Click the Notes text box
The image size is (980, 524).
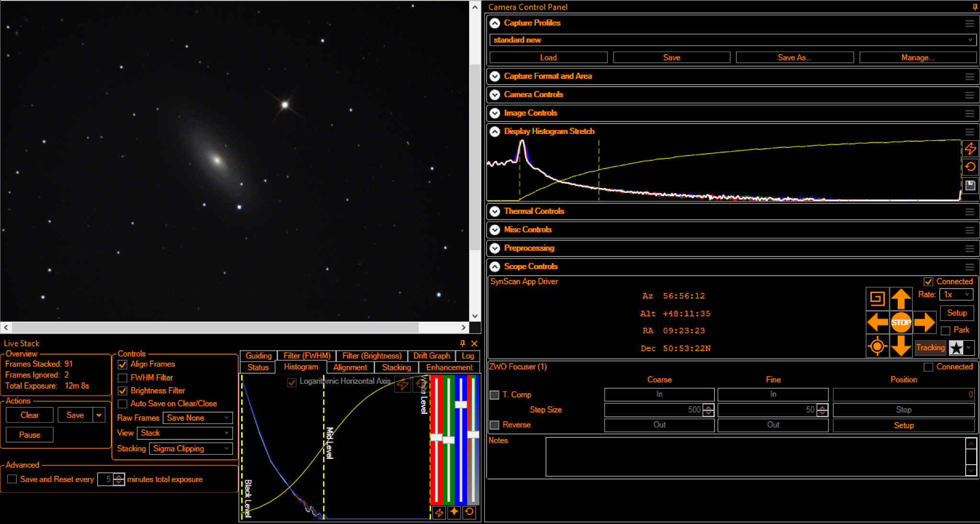pyautogui.click(x=756, y=457)
